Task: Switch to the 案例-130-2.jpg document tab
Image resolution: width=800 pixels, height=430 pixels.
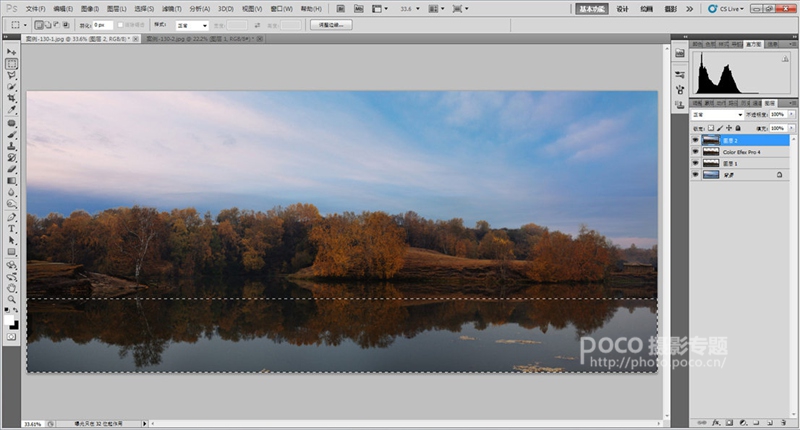Action: pos(199,39)
